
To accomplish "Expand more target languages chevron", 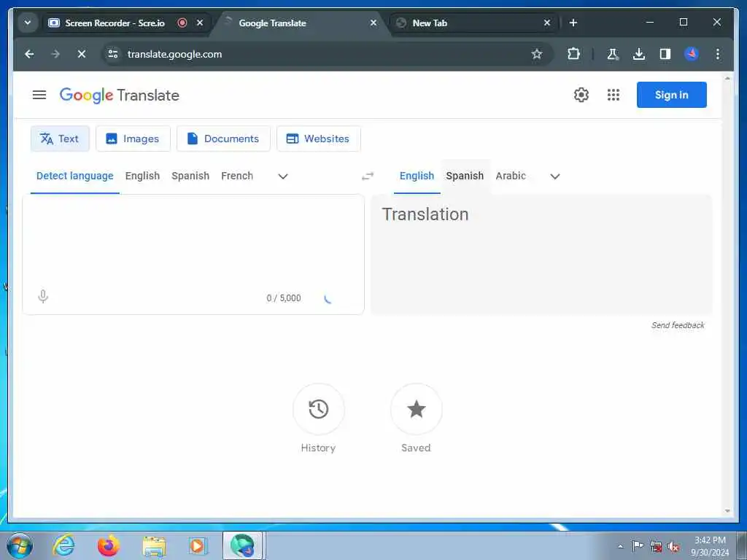I will [x=555, y=176].
